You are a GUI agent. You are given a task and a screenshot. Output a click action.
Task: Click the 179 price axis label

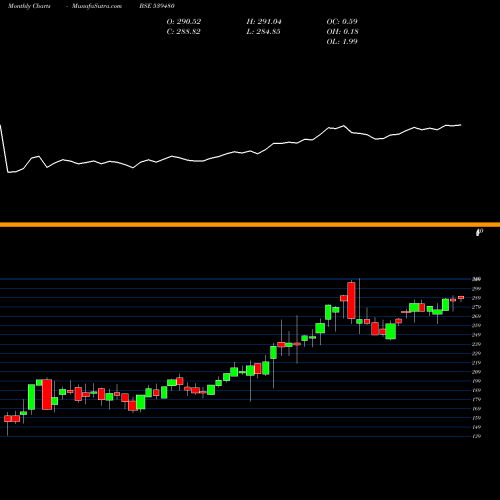477,399
